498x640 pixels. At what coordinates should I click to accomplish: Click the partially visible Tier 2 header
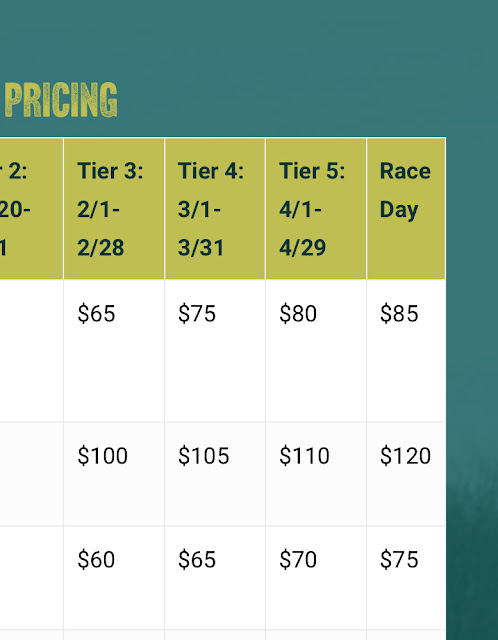coord(31,209)
